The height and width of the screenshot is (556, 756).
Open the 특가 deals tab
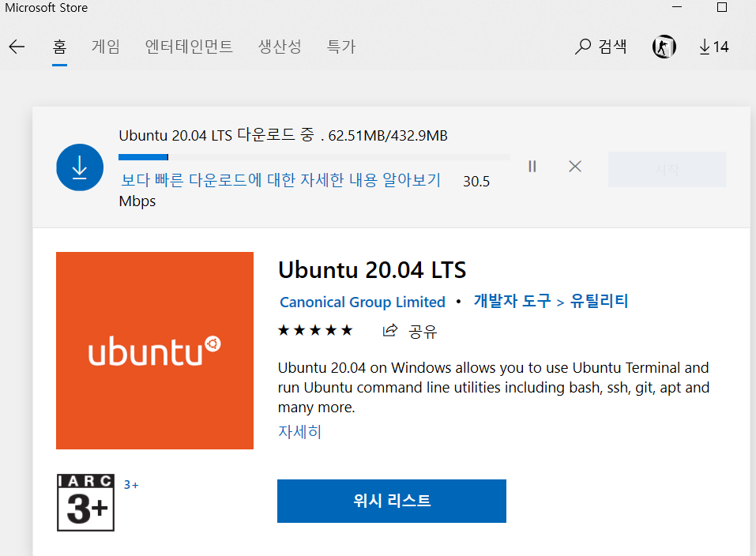(x=341, y=47)
